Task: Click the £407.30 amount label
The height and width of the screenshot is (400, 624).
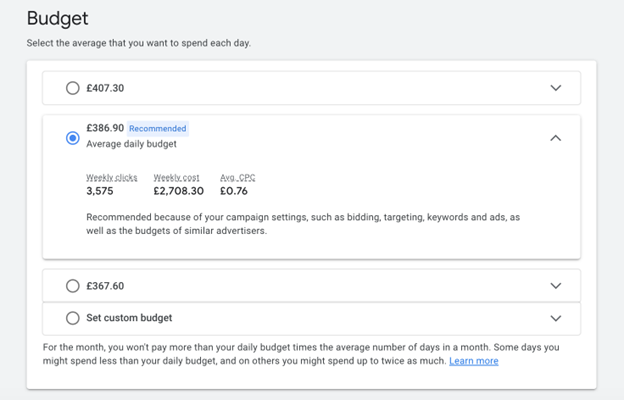Action: pyautogui.click(x=105, y=88)
